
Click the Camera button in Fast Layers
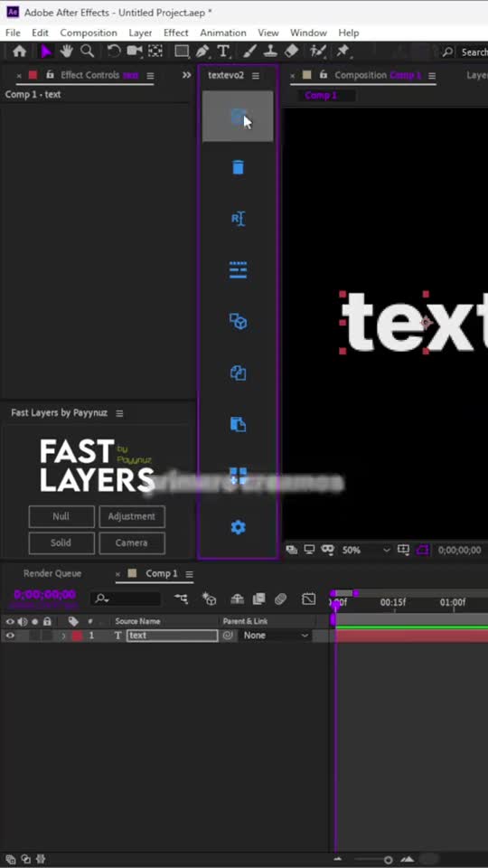click(x=132, y=543)
